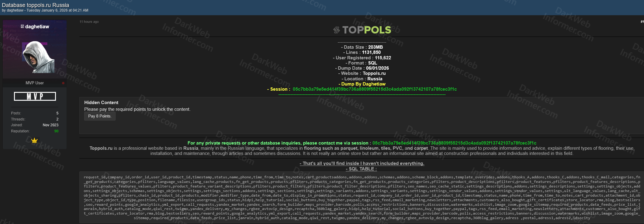Viewport: 644px width, 224px height.
Task: Click the TOPPOLS logo diamond icon
Action: [336, 30]
